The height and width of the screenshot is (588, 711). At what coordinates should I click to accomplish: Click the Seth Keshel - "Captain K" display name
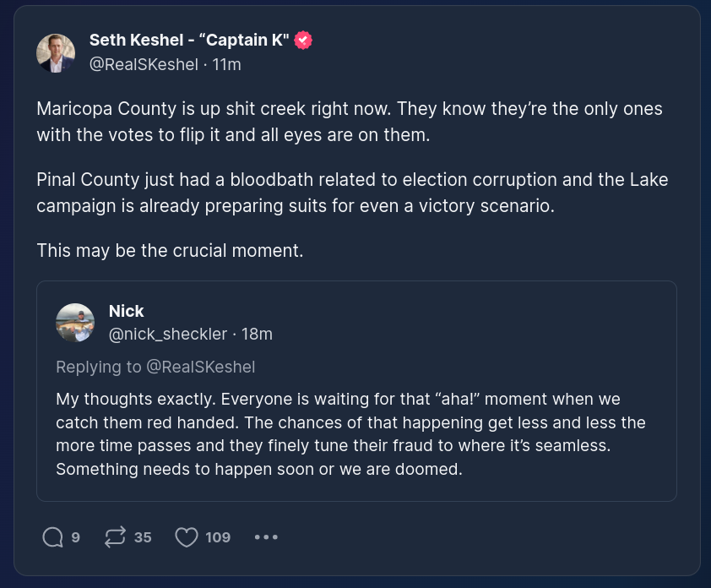(189, 41)
